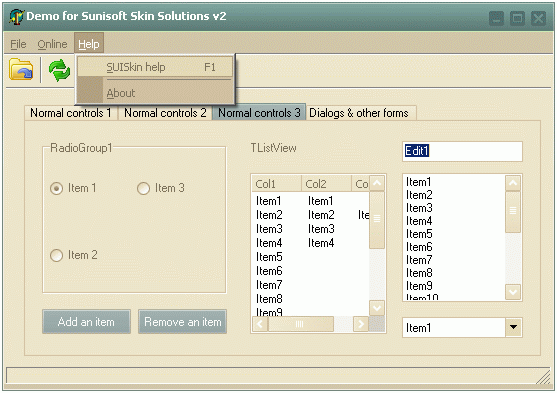Click Item1 under Col2 in list view
Viewport: 557px width, 393px height.
[x=321, y=201]
